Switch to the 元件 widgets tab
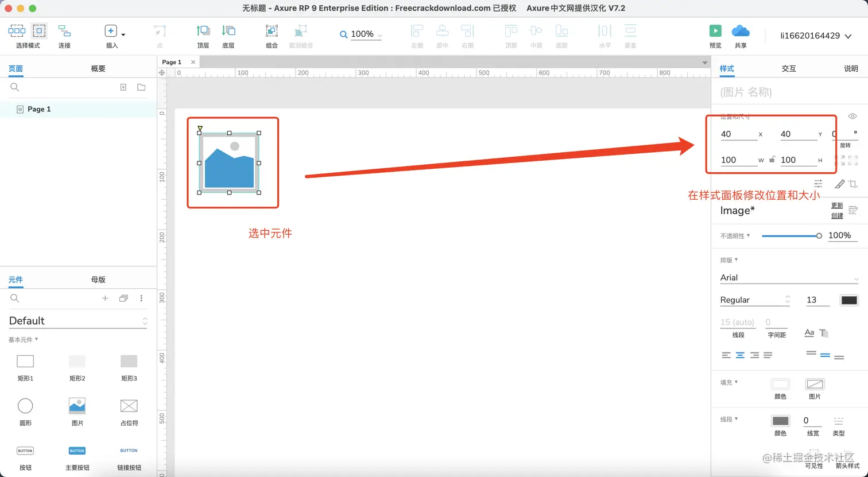This screenshot has height=477, width=868. click(x=15, y=280)
